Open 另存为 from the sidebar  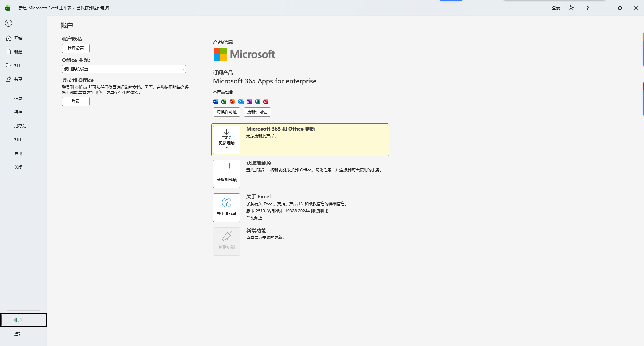click(20, 126)
